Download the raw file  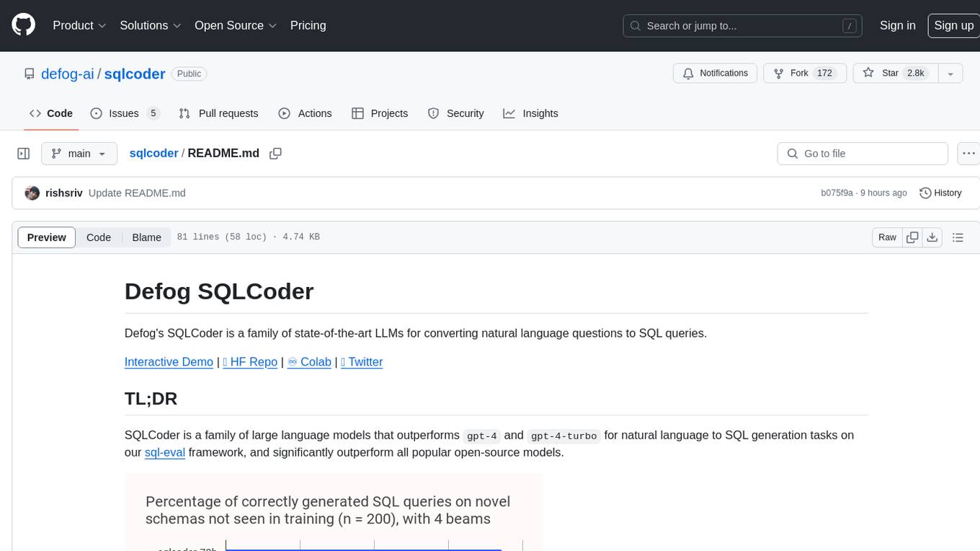(932, 237)
